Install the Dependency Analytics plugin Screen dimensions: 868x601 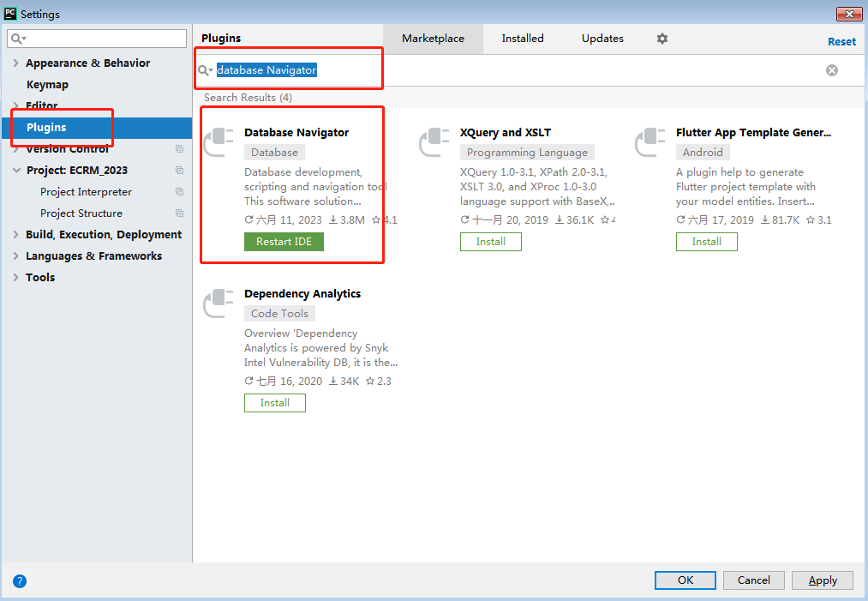pos(274,403)
